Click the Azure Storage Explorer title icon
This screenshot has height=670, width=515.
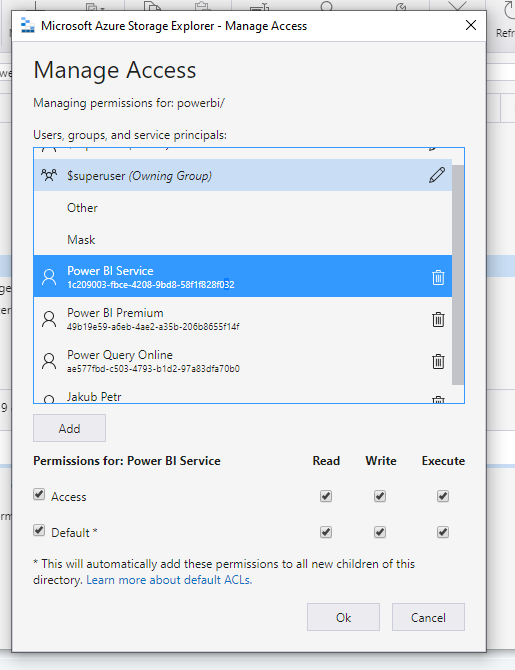(28, 26)
